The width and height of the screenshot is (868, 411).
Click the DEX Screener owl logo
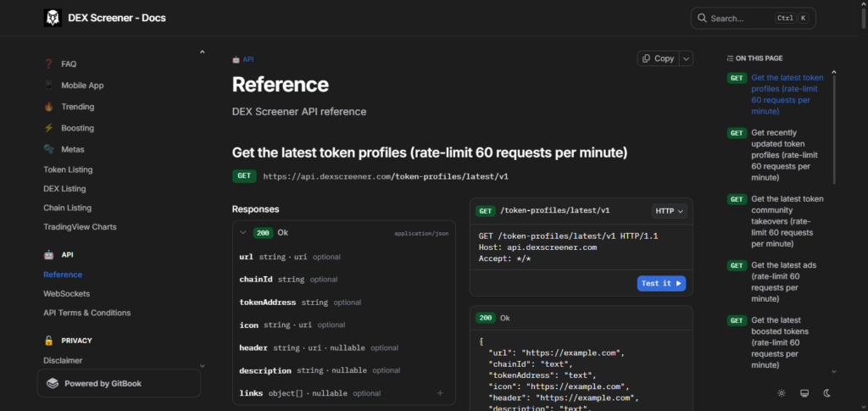(53, 18)
